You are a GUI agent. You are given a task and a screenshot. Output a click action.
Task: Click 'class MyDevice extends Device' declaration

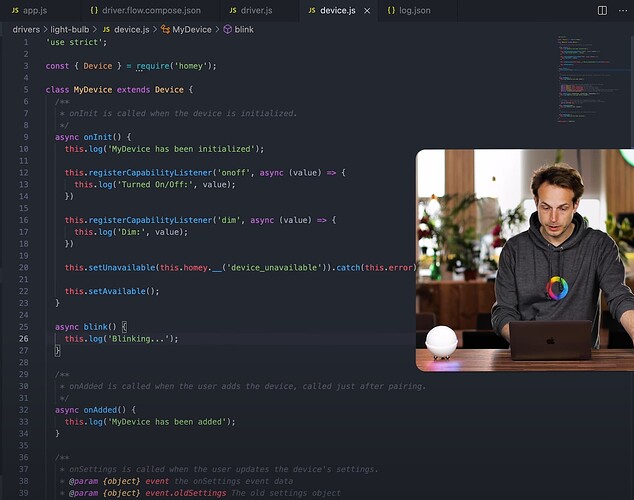pos(114,89)
